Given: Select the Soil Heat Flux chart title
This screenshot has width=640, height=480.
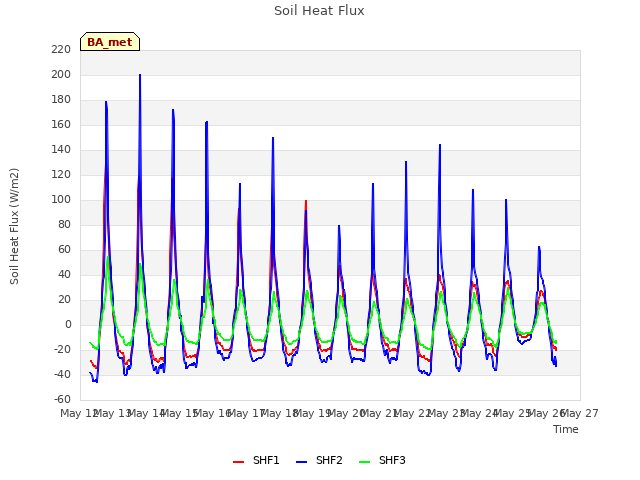Looking at the screenshot, I should [319, 11].
